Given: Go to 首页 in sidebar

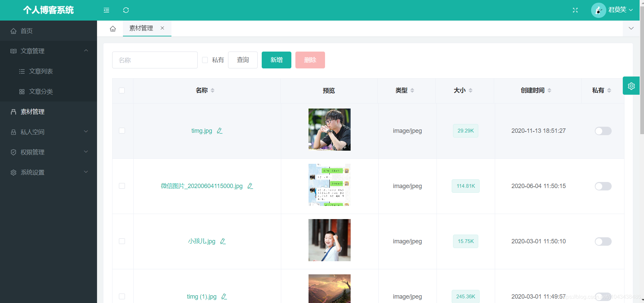Looking at the screenshot, I should click(x=49, y=31).
